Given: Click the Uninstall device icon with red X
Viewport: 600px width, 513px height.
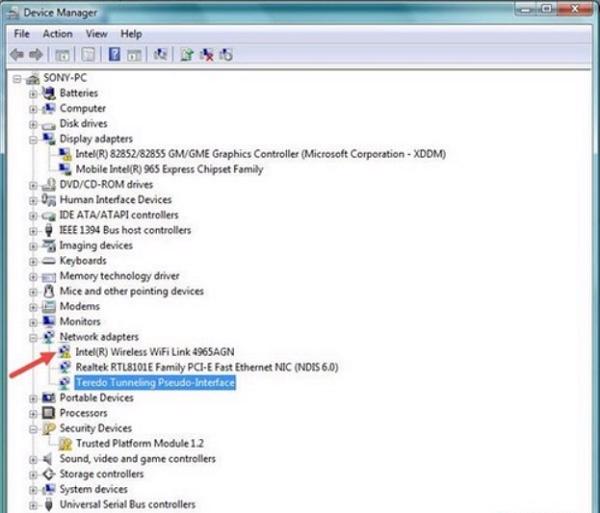Looking at the screenshot, I should click(x=207, y=55).
